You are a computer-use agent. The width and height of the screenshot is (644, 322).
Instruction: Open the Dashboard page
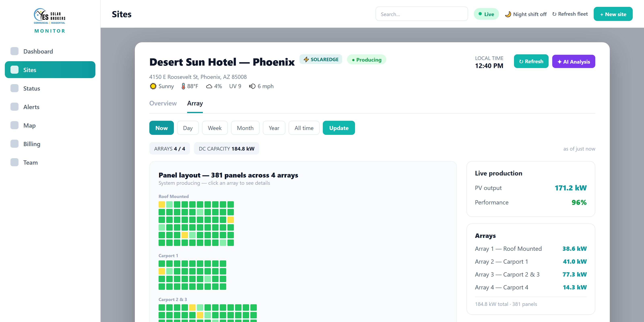click(50, 51)
